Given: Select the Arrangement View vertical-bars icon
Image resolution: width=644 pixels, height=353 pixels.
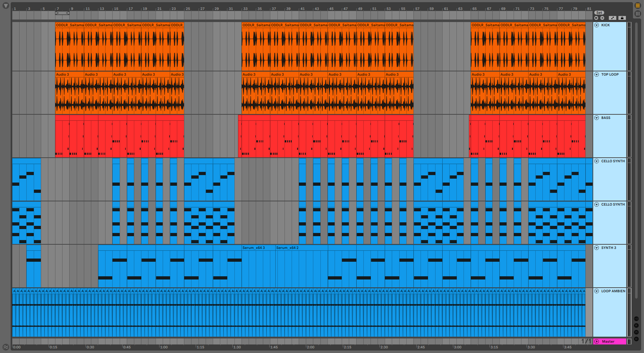Looking at the screenshot, I should [638, 13].
